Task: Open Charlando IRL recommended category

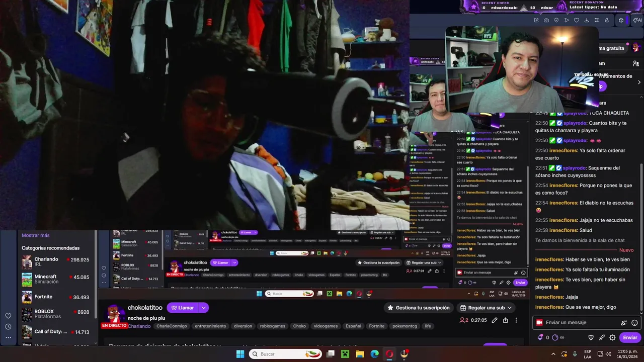Action: 55,262
